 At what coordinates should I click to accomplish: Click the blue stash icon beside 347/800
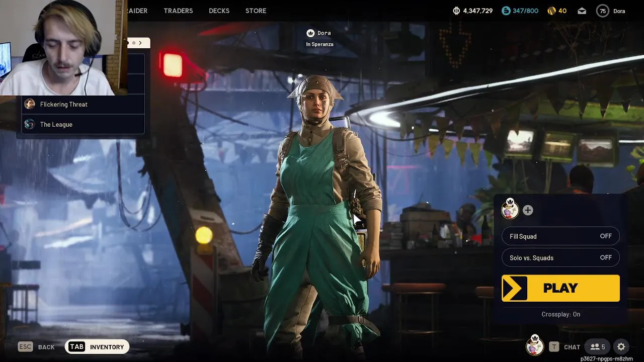506,11
